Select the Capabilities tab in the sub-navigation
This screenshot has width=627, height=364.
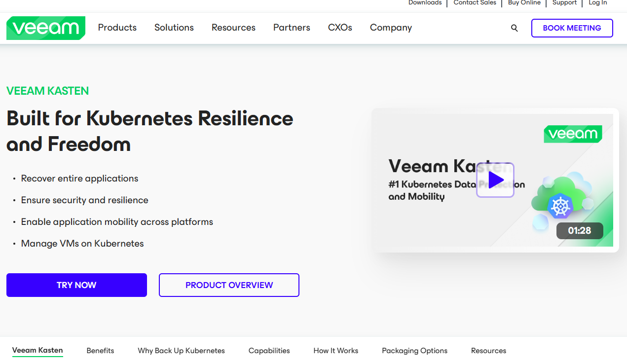[x=269, y=350]
